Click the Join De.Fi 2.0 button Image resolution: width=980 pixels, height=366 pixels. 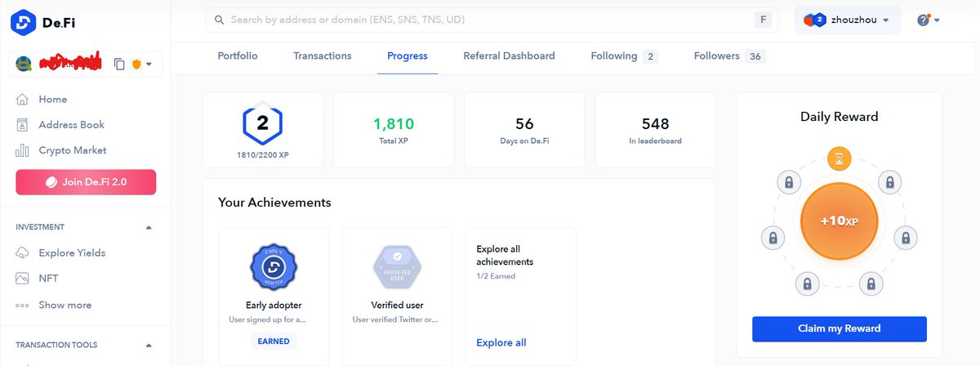coord(86,182)
